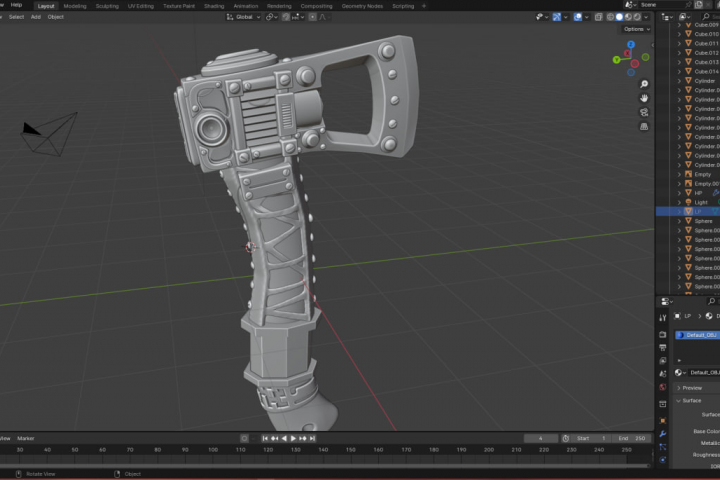Click the pan hand viewport icon
This screenshot has height=480, width=720.
coord(644,98)
